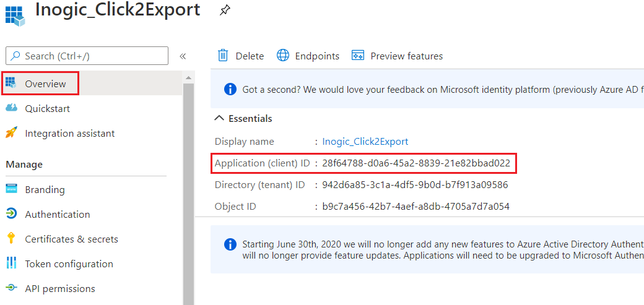Screen dimensions: 644x305
Task: Collapse the sidebar with double chevron
Action: pyautogui.click(x=183, y=56)
